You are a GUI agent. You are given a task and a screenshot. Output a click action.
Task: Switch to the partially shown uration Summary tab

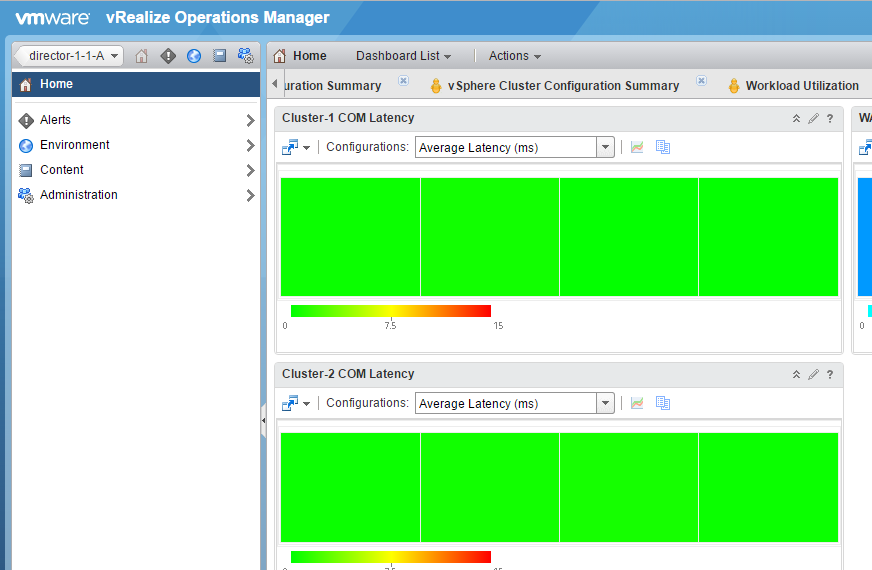[333, 86]
